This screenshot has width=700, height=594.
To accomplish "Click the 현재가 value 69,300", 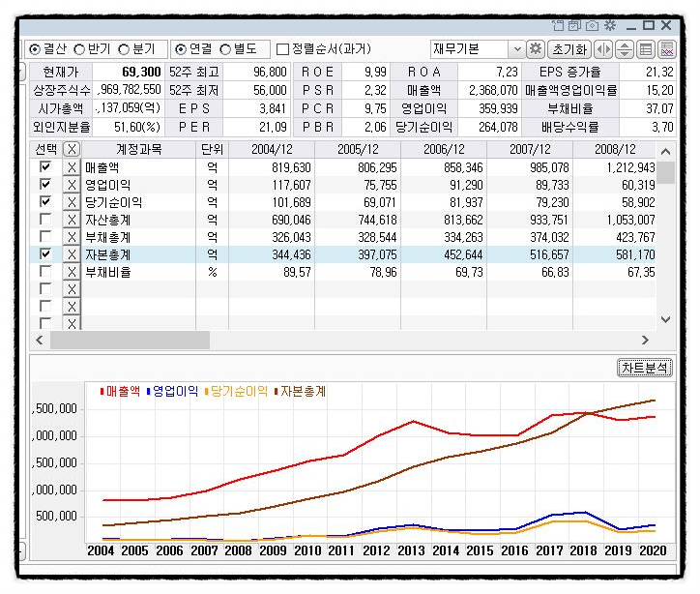I will click(141, 72).
